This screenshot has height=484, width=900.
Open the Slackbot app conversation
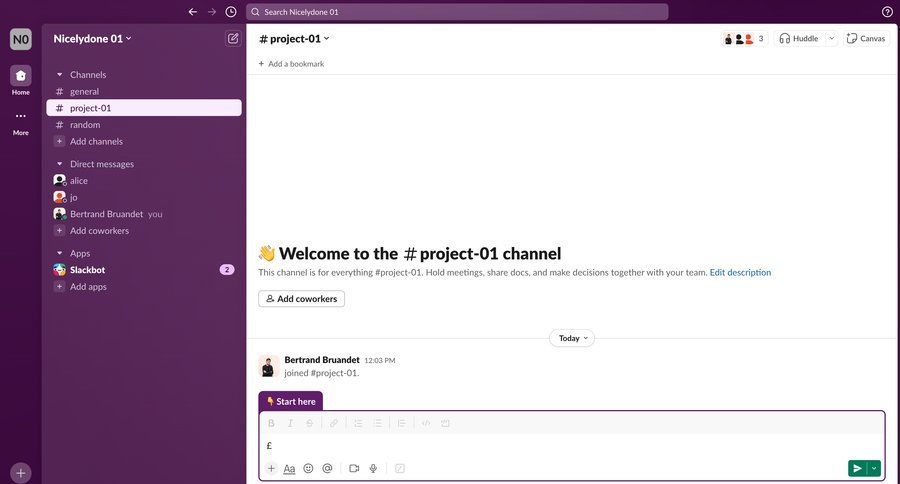click(144, 270)
